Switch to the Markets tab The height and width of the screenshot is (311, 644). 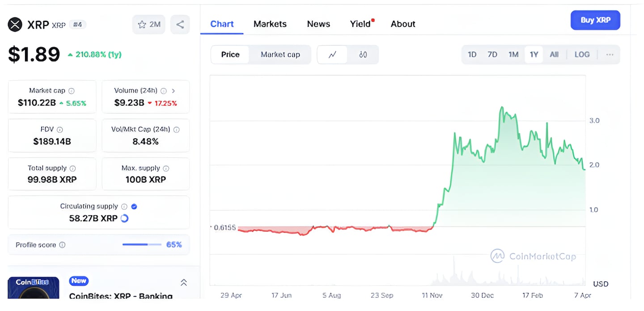click(270, 24)
